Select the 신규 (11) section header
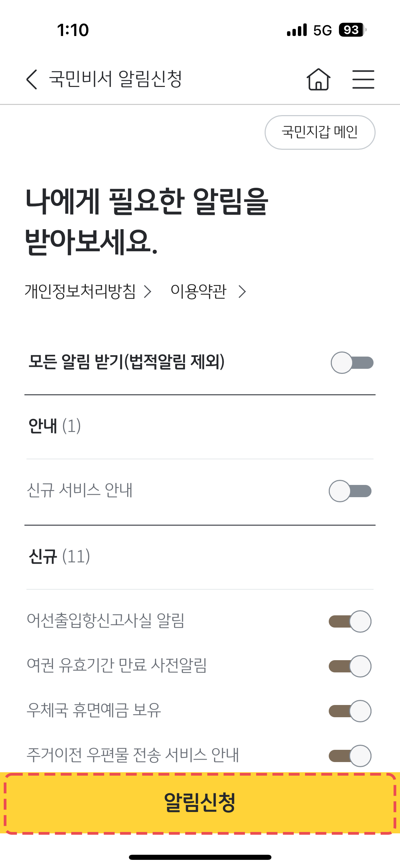 point(59,556)
